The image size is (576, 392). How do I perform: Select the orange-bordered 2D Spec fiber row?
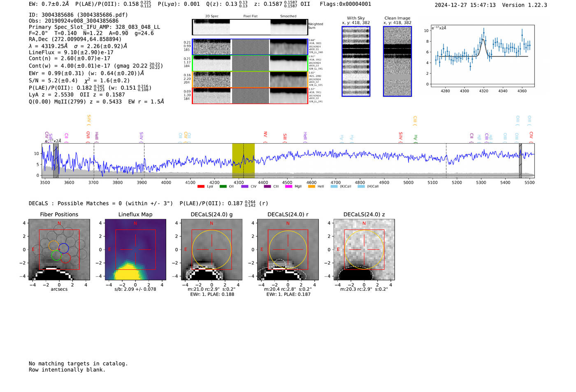212,79
